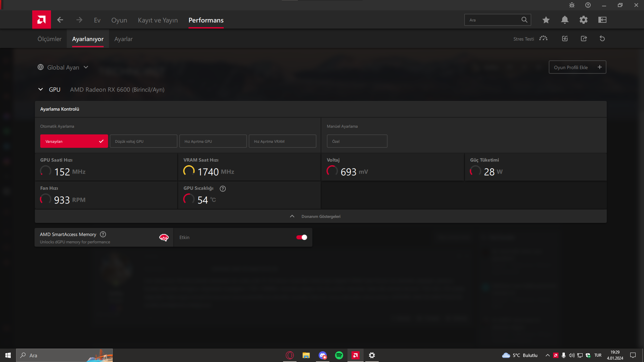Open the notifications bell
This screenshot has width=644, height=362.
coord(565,20)
